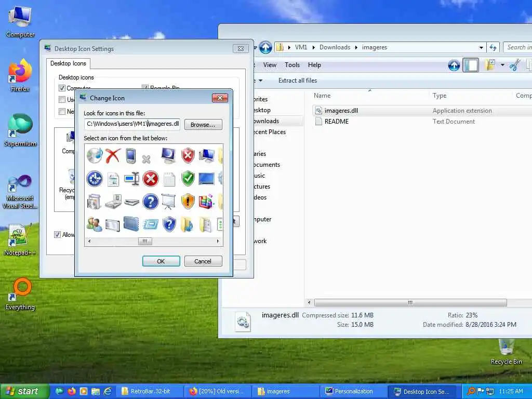Viewport: 532px width, 399px height.
Task: Select the blue shield question mark icon
Action: pos(169,224)
